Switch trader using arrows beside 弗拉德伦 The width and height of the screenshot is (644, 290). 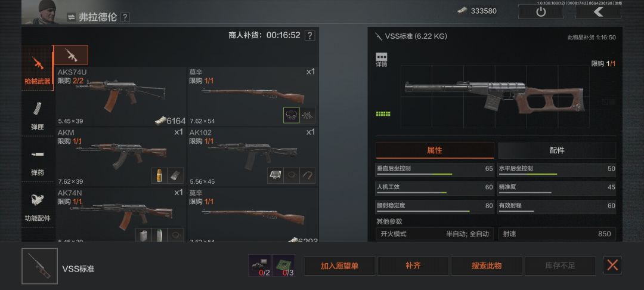click(x=72, y=17)
